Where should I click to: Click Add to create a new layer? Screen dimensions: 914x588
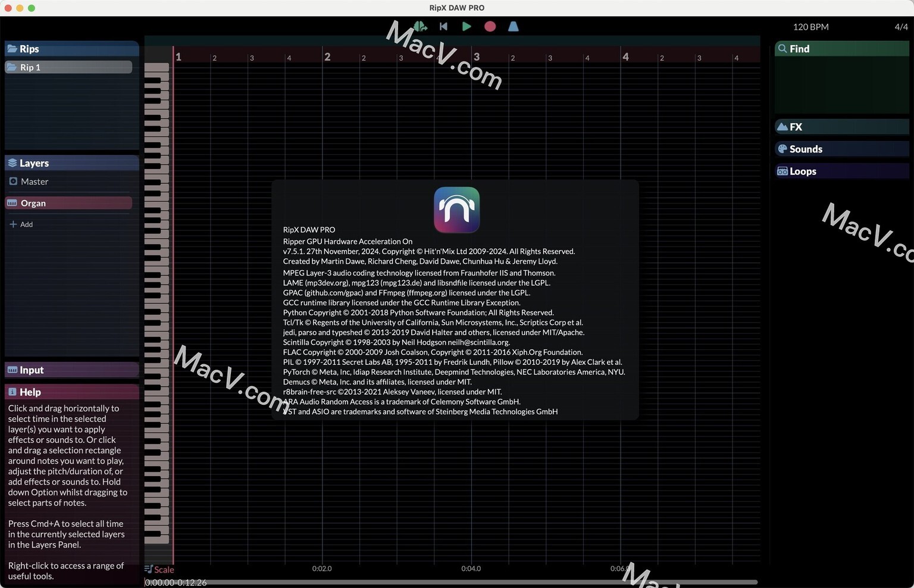21,224
